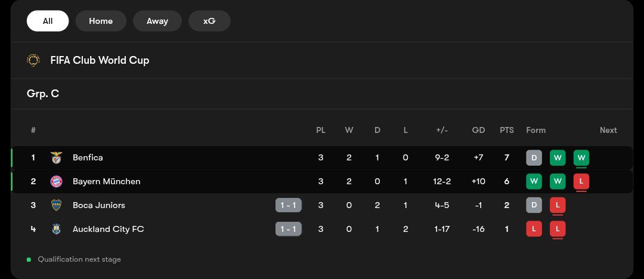Open Benfica's most recent win form badge
Screen dimensions: 644x279
pos(581,158)
